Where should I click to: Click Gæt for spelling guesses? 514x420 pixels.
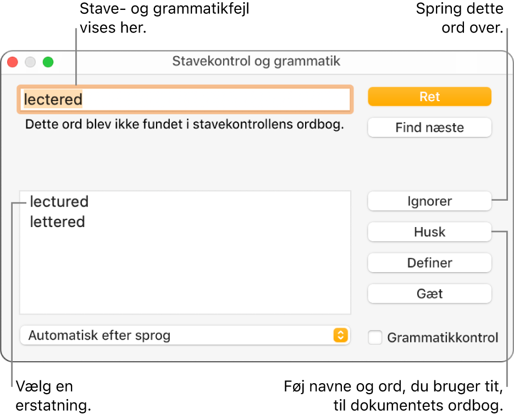click(x=429, y=294)
